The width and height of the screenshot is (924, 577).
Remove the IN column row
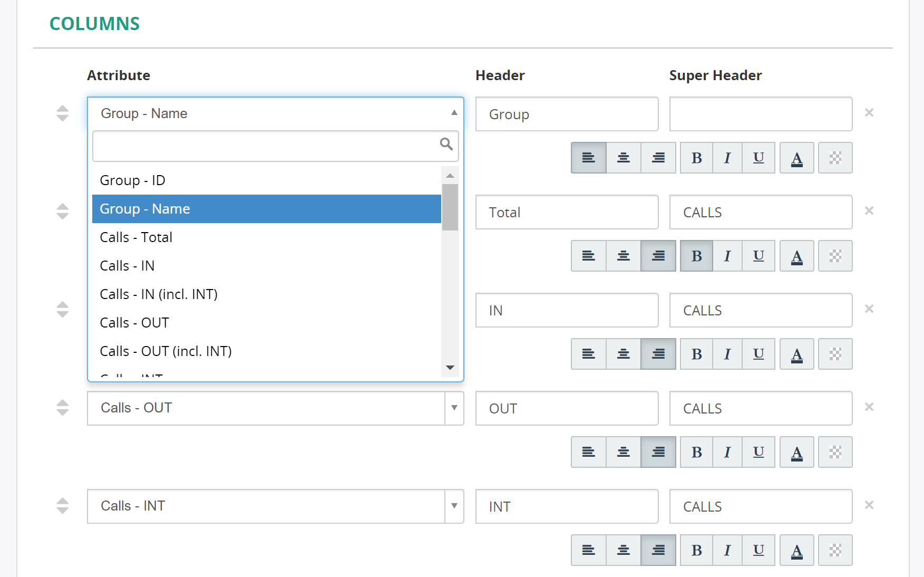(x=869, y=309)
